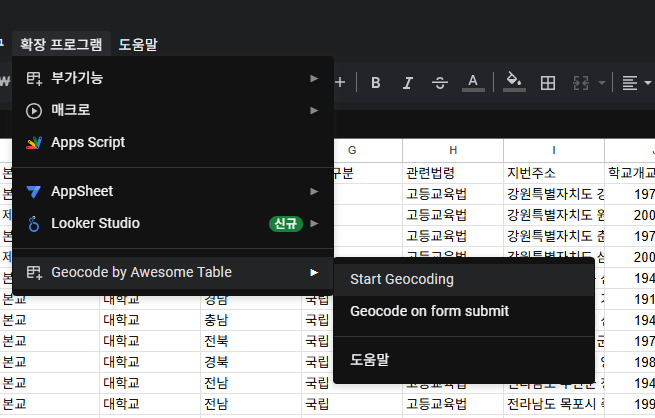Open fill color picker

tap(514, 82)
